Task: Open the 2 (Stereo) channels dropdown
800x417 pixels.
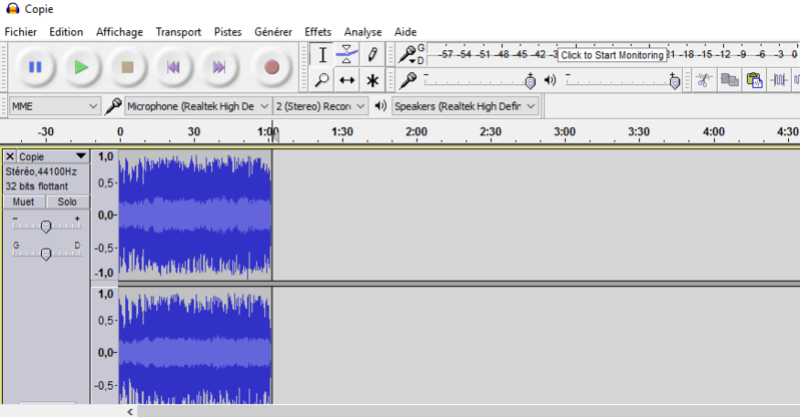Action: coord(320,106)
